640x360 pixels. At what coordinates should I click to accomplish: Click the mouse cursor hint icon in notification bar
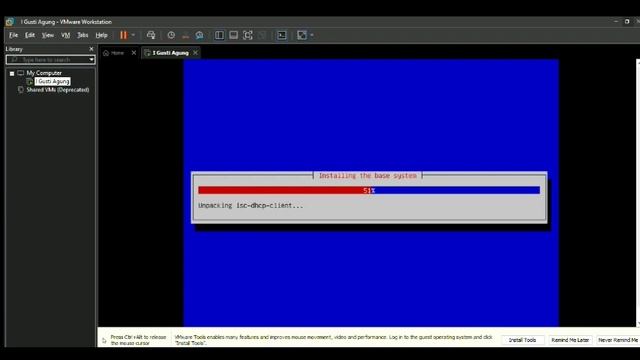point(104,340)
